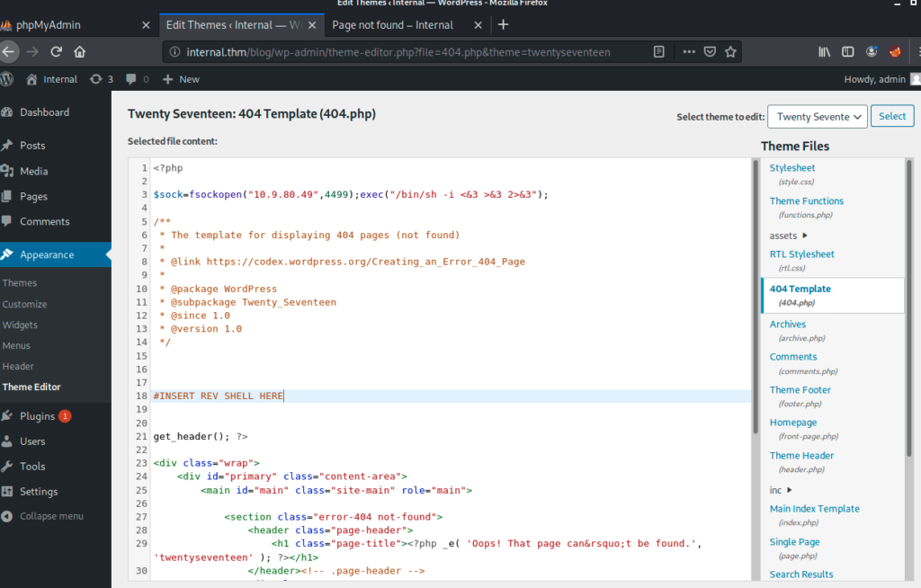This screenshot has width=921, height=588.
Task: Open Users in the admin sidebar
Action: 32,441
